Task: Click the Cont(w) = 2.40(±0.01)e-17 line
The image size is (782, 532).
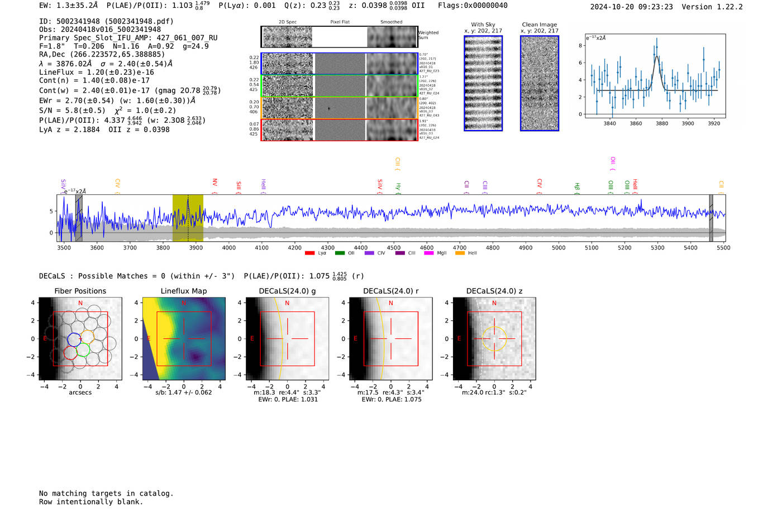Action: coord(130,90)
